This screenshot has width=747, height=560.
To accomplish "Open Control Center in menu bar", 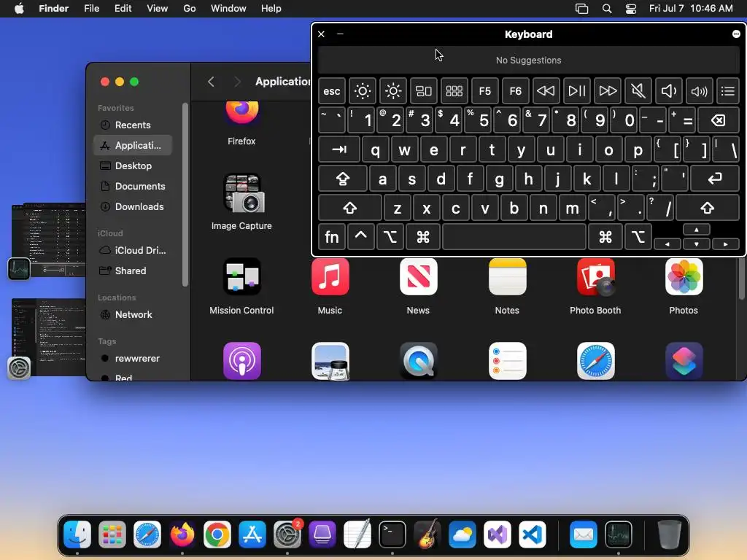I will click(631, 9).
